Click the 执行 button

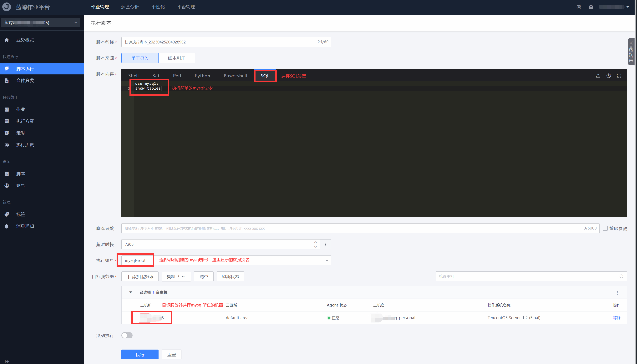pos(140,354)
